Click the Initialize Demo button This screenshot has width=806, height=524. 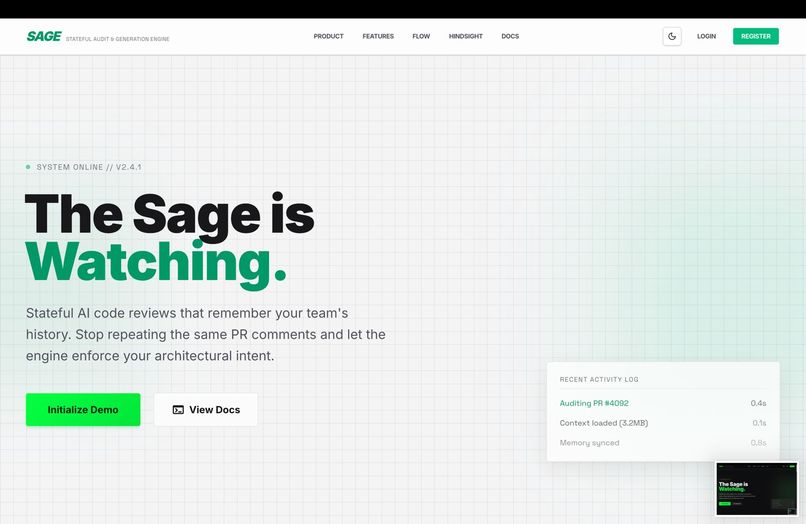tap(83, 410)
